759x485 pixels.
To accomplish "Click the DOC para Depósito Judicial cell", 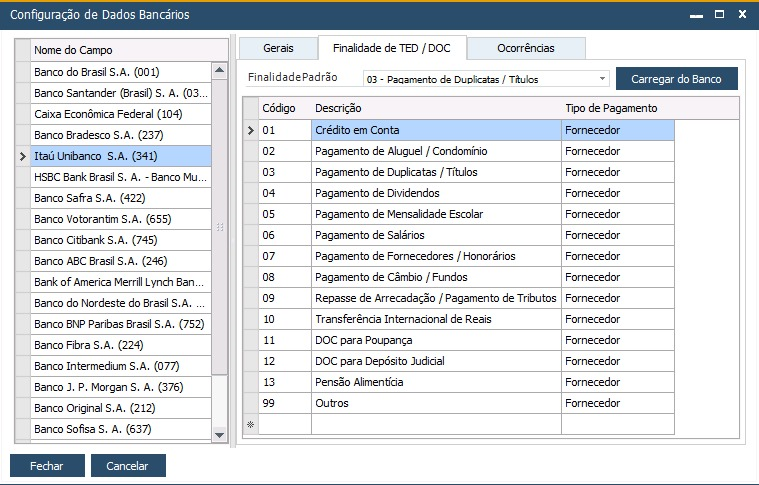I will coord(436,361).
